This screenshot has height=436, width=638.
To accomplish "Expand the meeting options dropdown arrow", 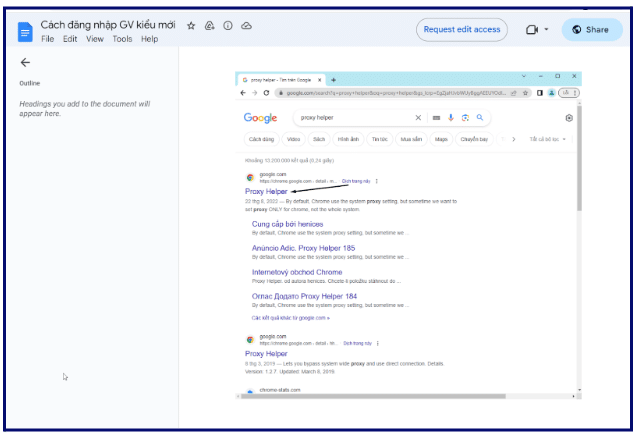I will 546,29.
